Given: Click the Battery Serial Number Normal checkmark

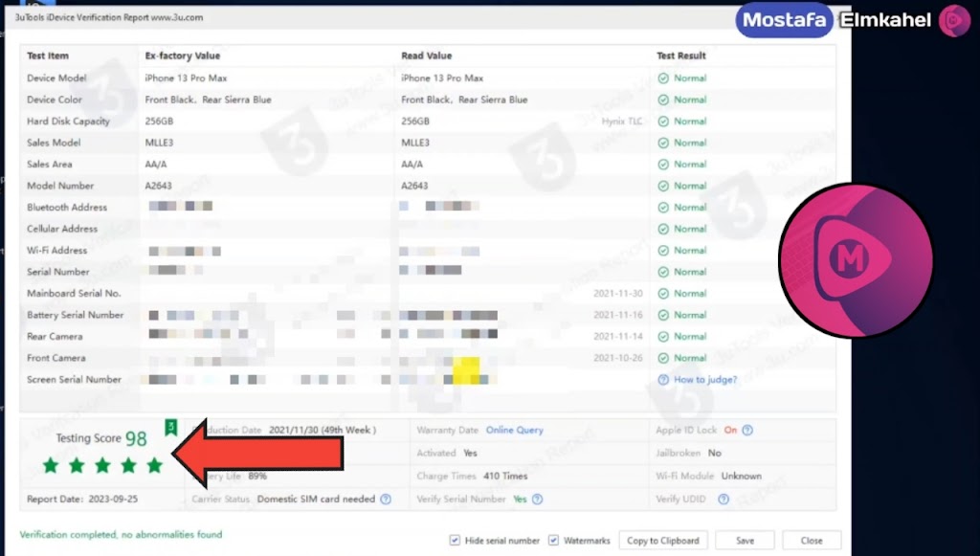Looking at the screenshot, I should 663,315.
